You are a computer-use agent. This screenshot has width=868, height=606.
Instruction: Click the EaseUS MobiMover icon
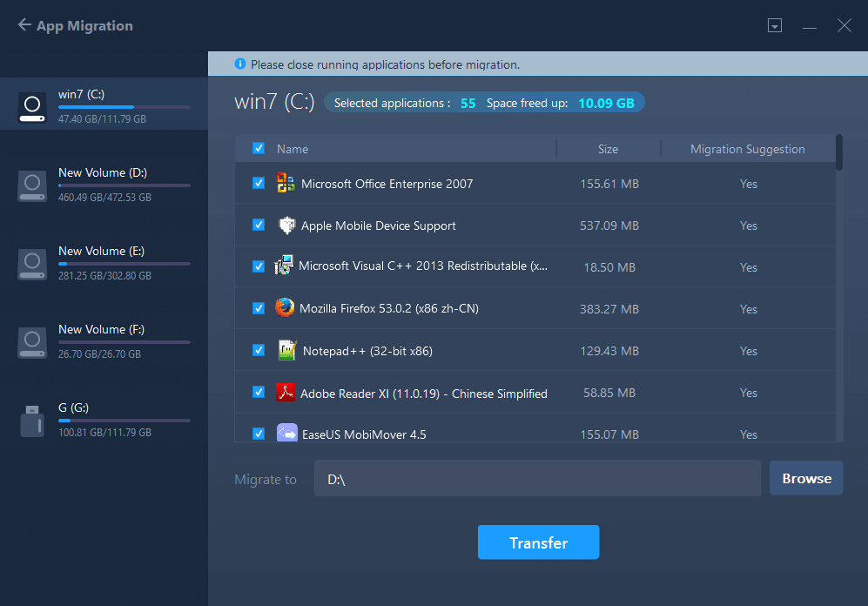click(286, 434)
